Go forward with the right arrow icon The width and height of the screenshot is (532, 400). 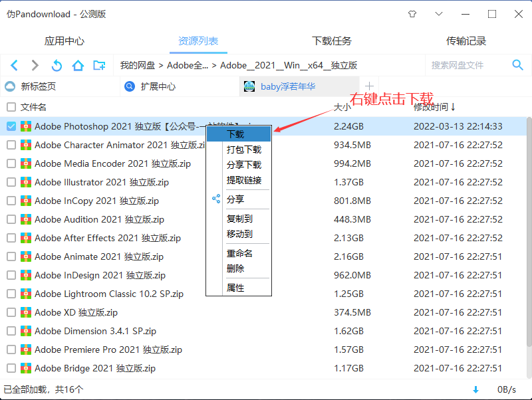tap(35, 65)
